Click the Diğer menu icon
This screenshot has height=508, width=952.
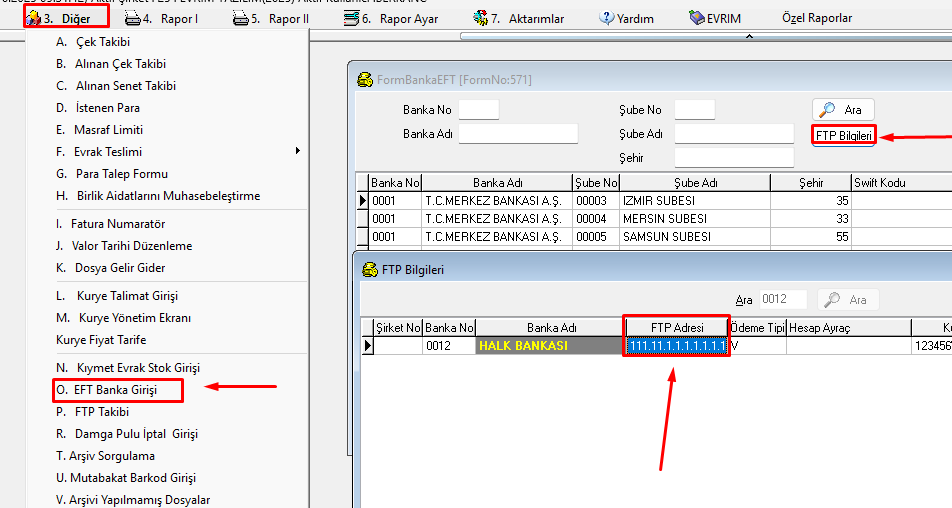33,18
